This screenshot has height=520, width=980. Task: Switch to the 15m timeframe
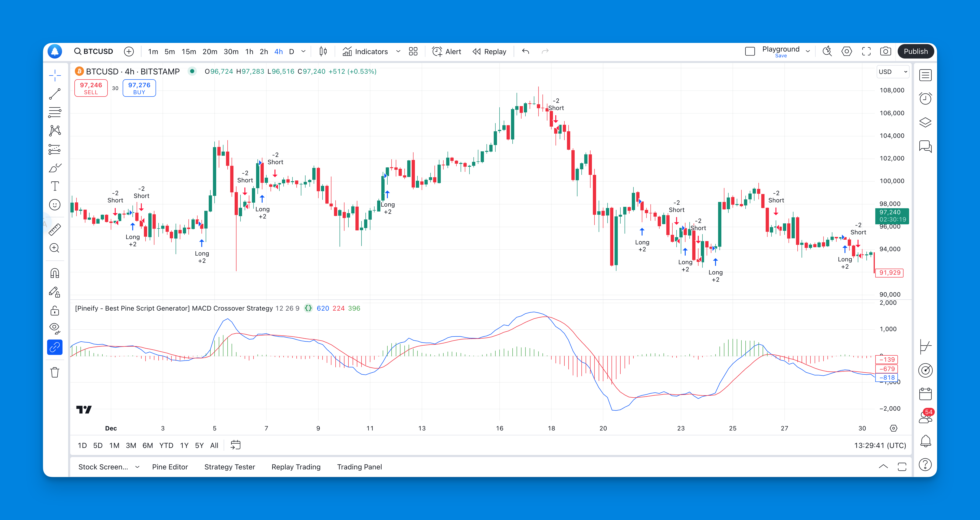click(189, 51)
